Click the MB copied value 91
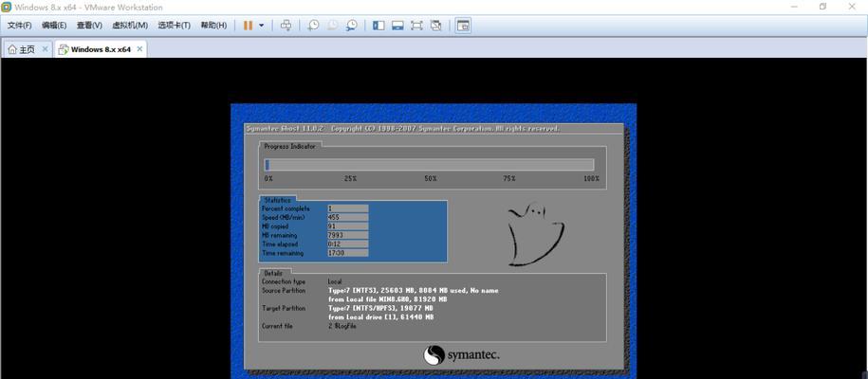The image size is (868, 379). 347,226
